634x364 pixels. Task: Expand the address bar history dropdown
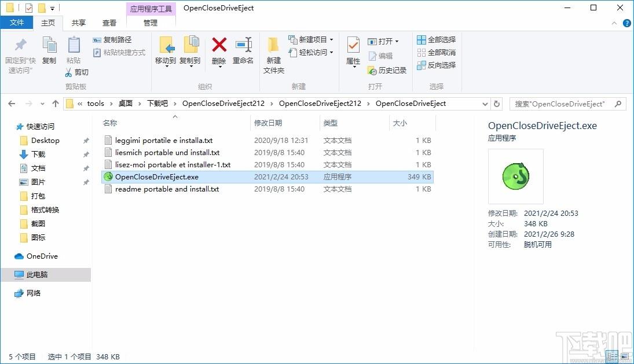pyautogui.click(x=485, y=104)
